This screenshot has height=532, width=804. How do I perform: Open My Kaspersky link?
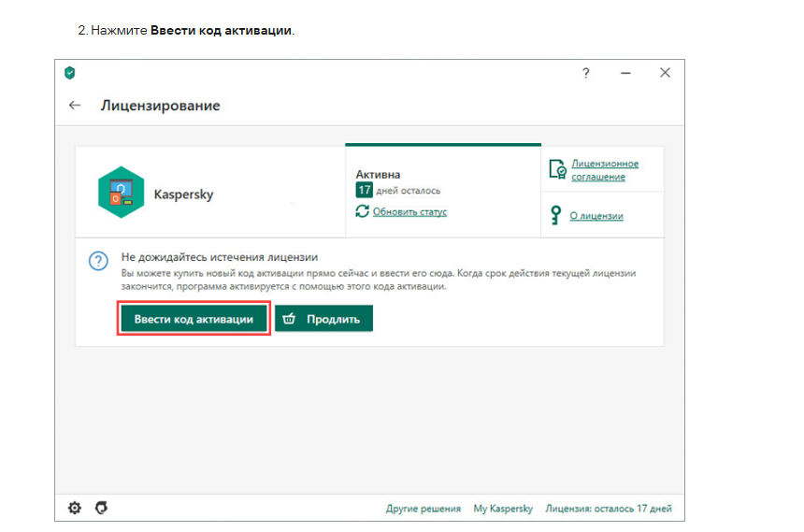tap(503, 509)
